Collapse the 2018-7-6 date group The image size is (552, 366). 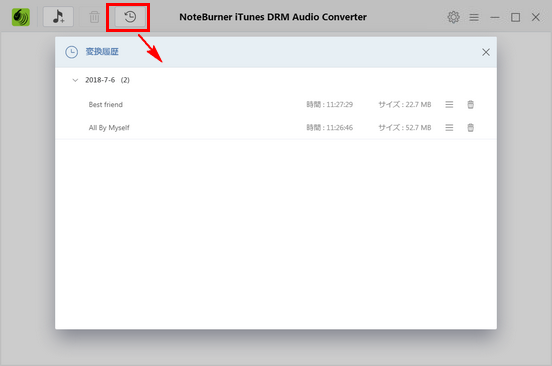tap(75, 80)
